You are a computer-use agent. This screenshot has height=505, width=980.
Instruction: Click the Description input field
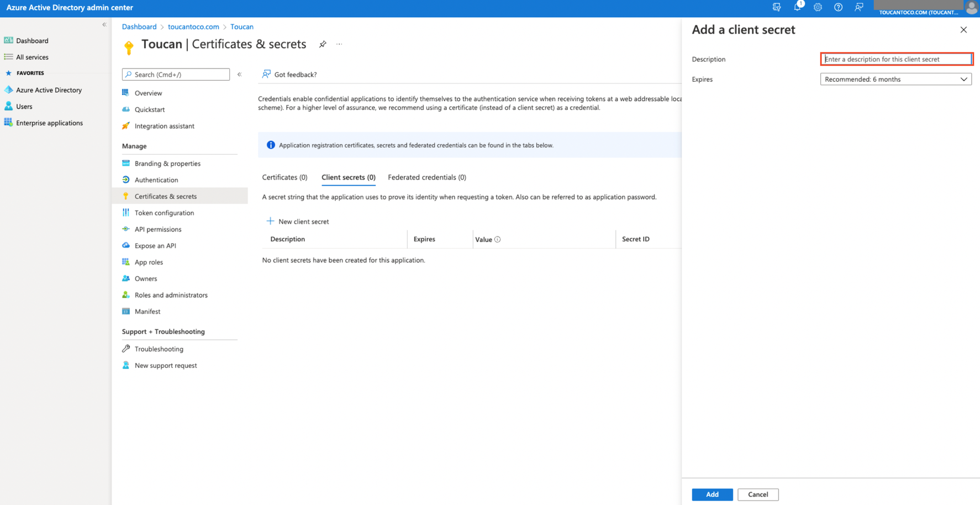coord(895,59)
